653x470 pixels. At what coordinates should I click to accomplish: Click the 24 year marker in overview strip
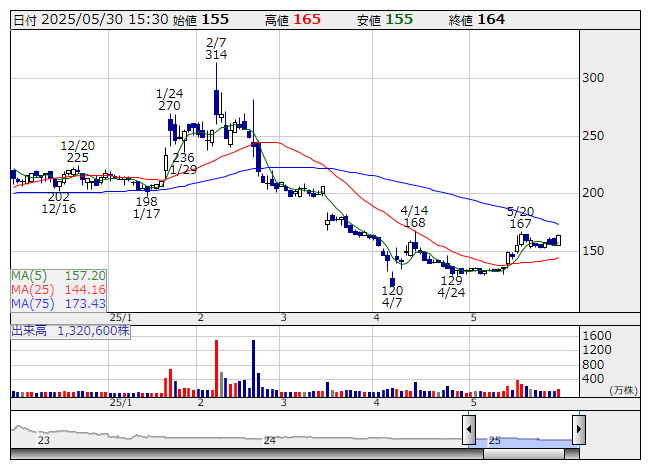[269, 440]
